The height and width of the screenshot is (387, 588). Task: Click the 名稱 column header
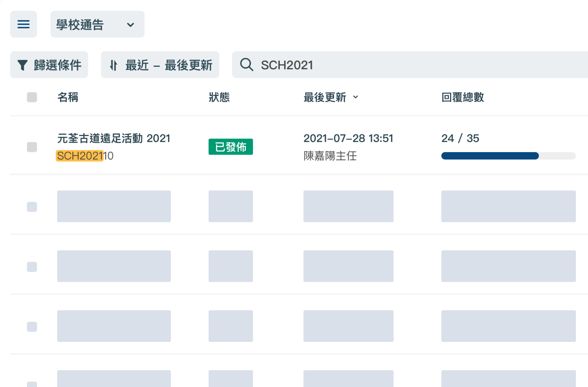click(68, 97)
